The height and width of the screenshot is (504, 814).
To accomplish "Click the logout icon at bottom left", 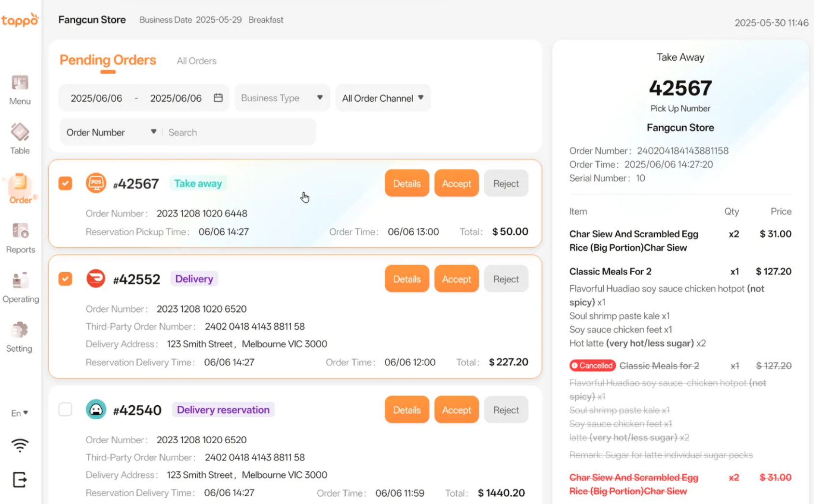I will 19,479.
